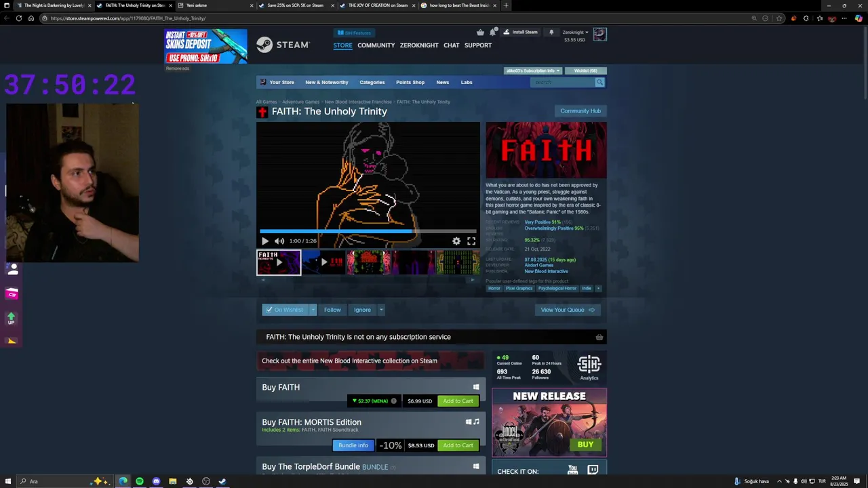
Task: Open New & Noteworthy menu
Action: click(x=327, y=82)
